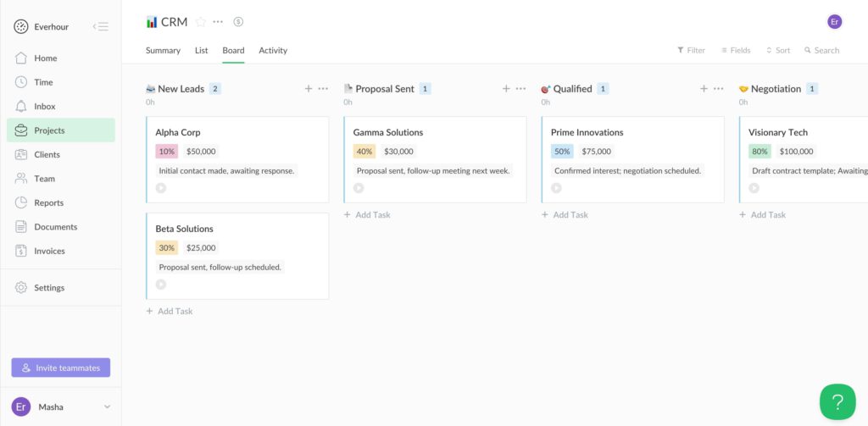This screenshot has width=868, height=426.
Task: Open Home from the sidebar
Action: [61, 58]
